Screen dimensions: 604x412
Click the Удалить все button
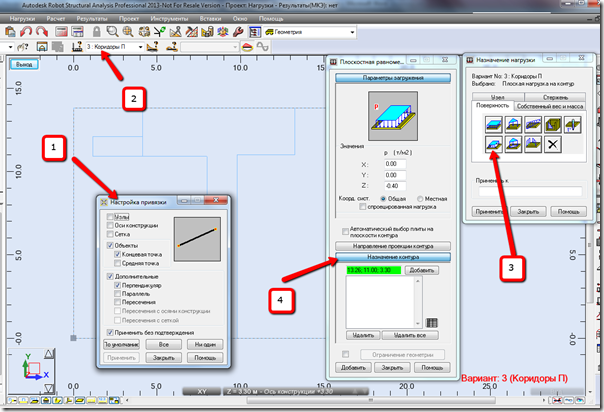410,335
